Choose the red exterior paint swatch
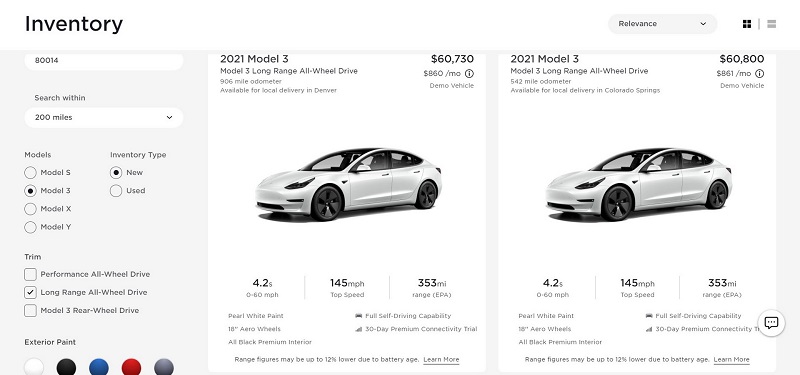800x375 pixels. pos(131,367)
